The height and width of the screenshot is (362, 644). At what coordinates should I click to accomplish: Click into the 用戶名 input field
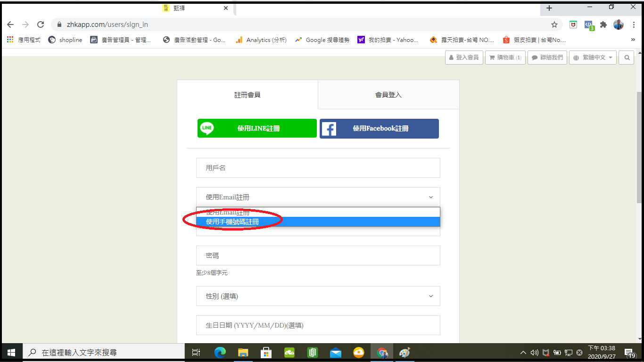coord(318,168)
